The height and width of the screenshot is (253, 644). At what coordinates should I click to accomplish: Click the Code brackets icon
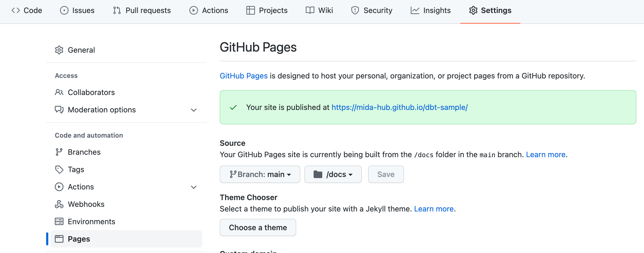click(15, 10)
